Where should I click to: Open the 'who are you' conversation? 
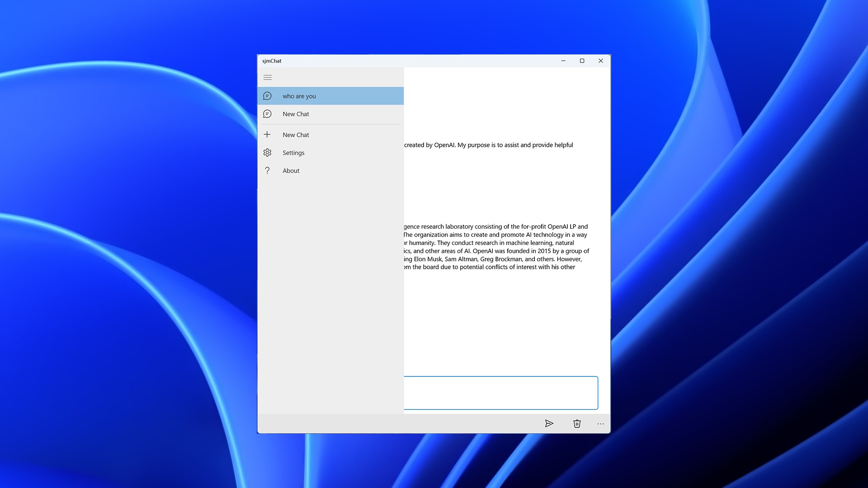pyautogui.click(x=330, y=96)
